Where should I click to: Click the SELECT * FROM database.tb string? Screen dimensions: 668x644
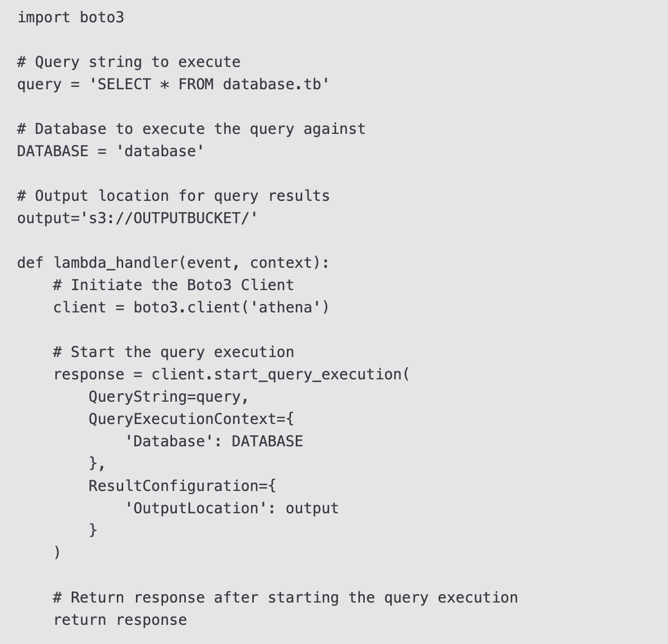click(x=209, y=84)
